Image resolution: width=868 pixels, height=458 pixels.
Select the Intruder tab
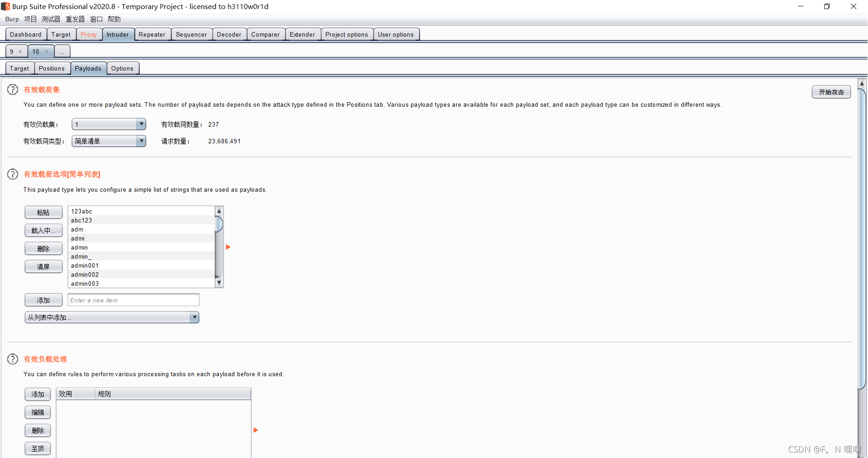point(118,34)
